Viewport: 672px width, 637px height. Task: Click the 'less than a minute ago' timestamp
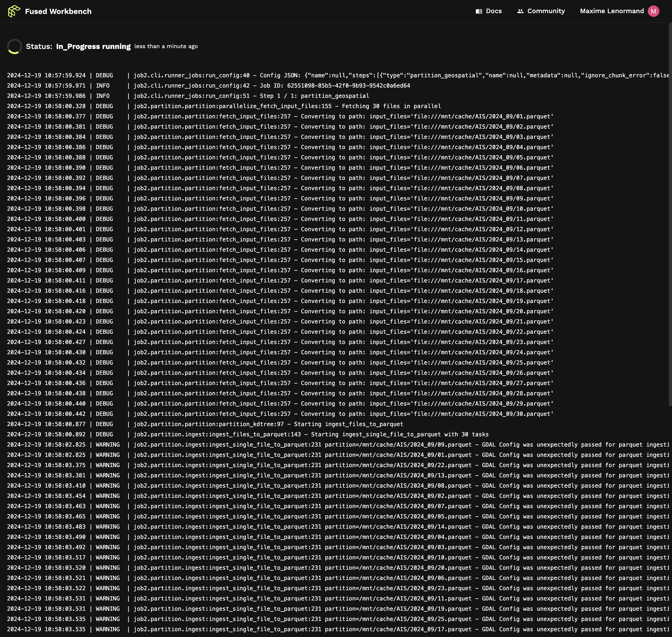(166, 47)
